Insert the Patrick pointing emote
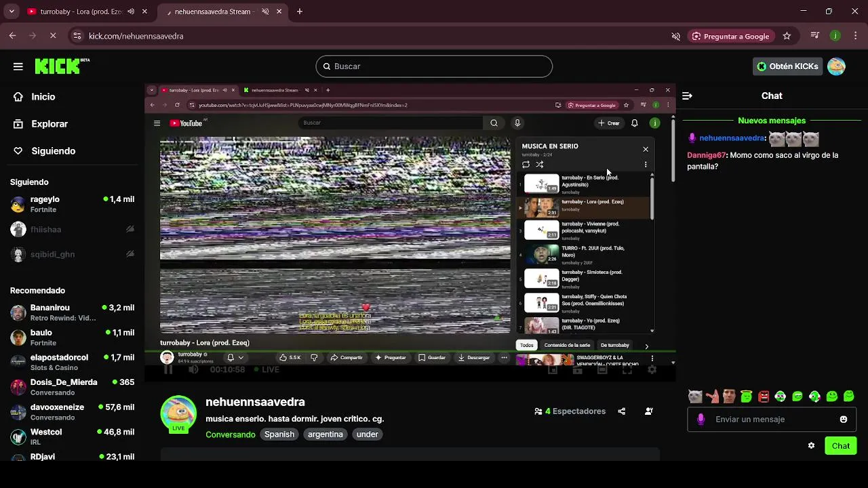The width and height of the screenshot is (868, 488). coord(712,396)
